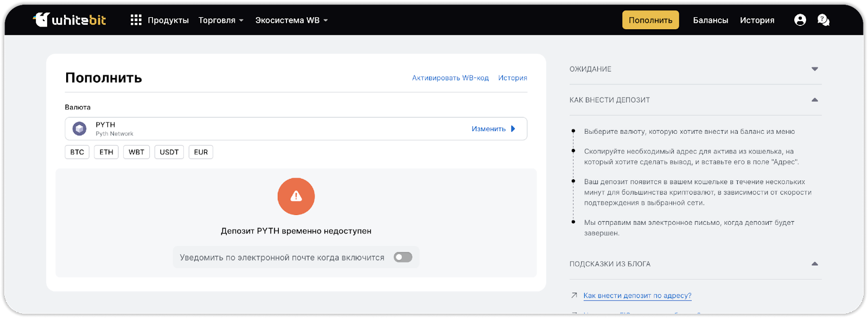868x318 pixels.
Task: Enable email notification toggle for PYTH deposit
Action: point(403,257)
